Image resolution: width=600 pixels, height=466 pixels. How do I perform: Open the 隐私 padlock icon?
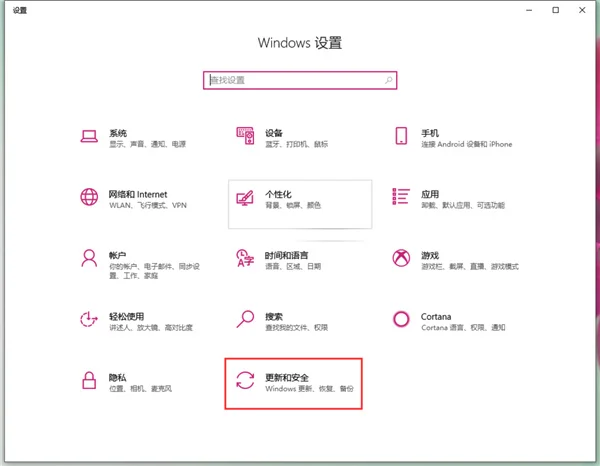[89, 380]
